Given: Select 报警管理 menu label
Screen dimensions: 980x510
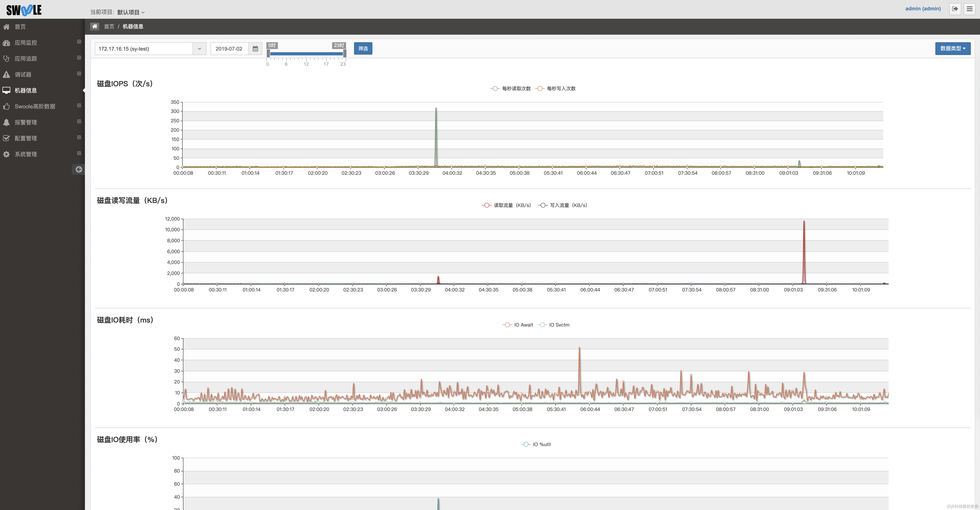Looking at the screenshot, I should point(26,123).
